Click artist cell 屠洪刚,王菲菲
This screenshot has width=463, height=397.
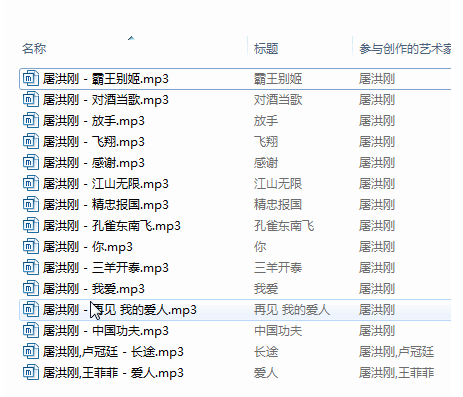tap(397, 373)
